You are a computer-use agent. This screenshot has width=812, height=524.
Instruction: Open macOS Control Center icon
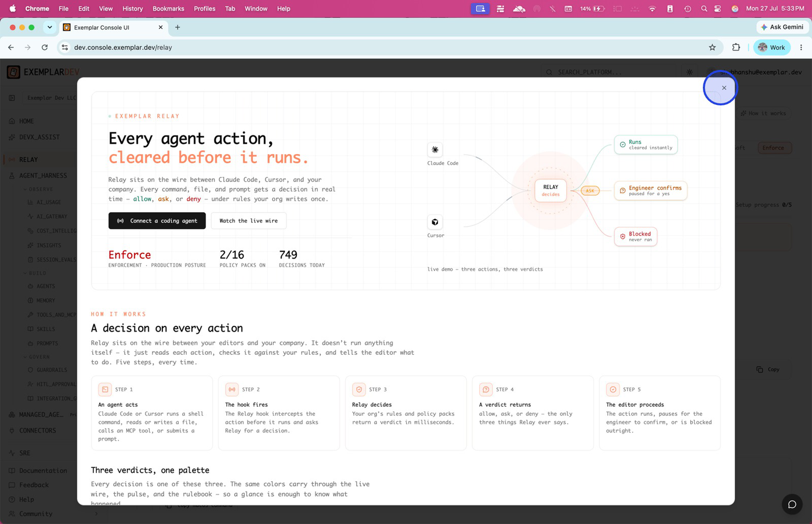(x=717, y=9)
